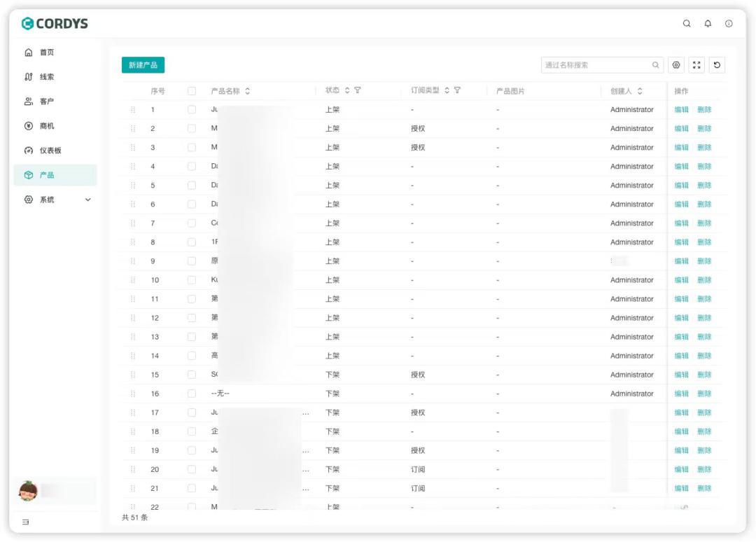Toggle fullscreen with the expand icon
Screen dimensions: 756x542
tap(696, 65)
